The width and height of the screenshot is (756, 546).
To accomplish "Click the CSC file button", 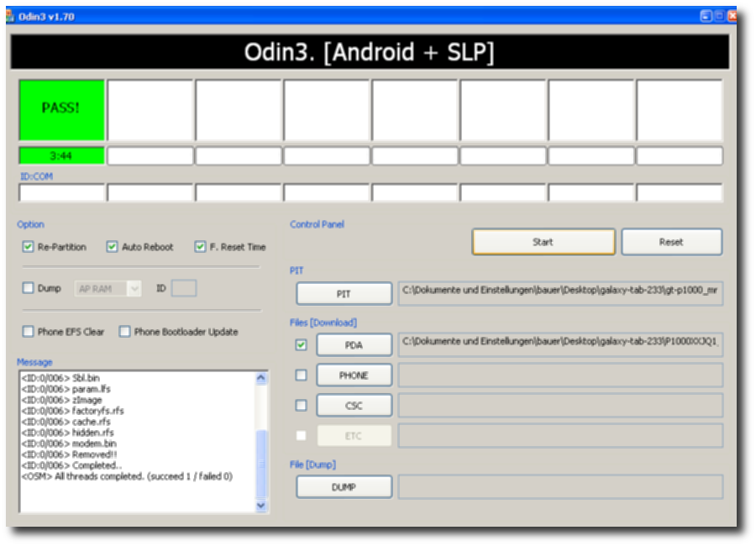I will coord(354,406).
